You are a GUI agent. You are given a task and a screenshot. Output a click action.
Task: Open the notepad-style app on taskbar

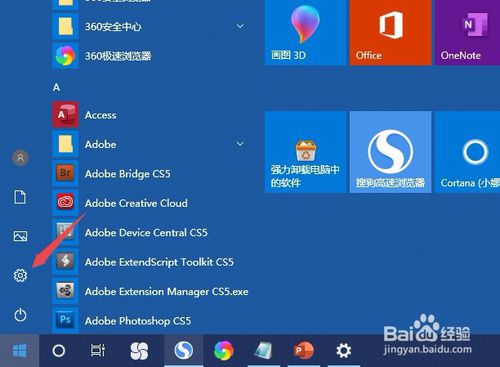(263, 351)
